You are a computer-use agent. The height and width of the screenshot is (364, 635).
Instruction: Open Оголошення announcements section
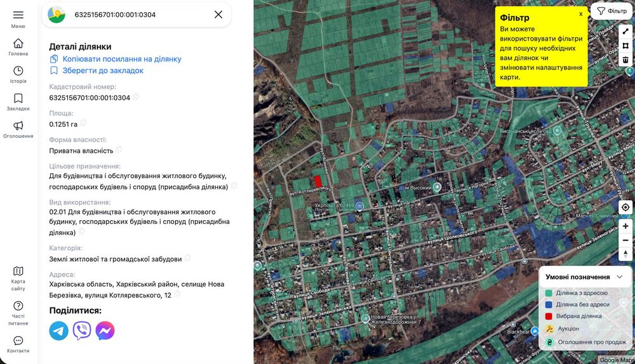18,129
